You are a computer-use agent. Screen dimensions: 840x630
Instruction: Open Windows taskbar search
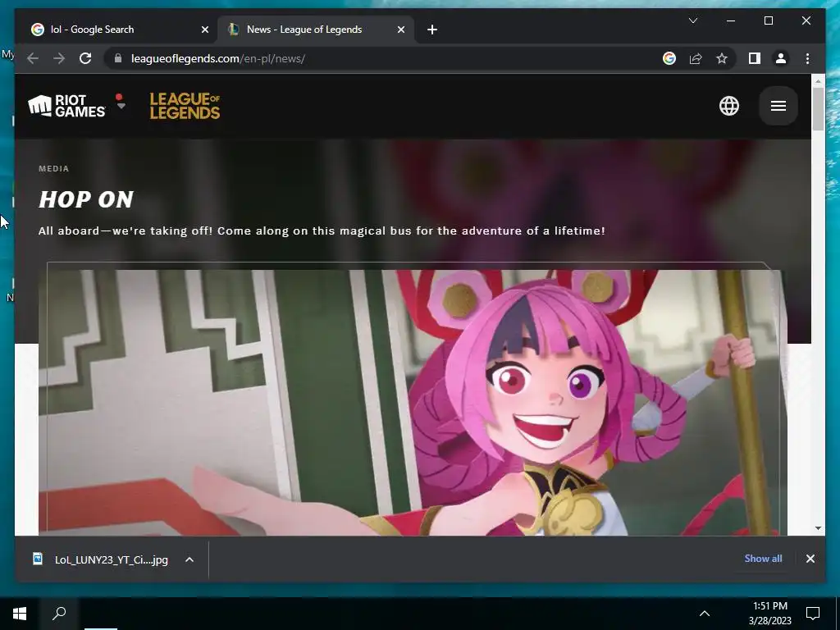(x=59, y=614)
